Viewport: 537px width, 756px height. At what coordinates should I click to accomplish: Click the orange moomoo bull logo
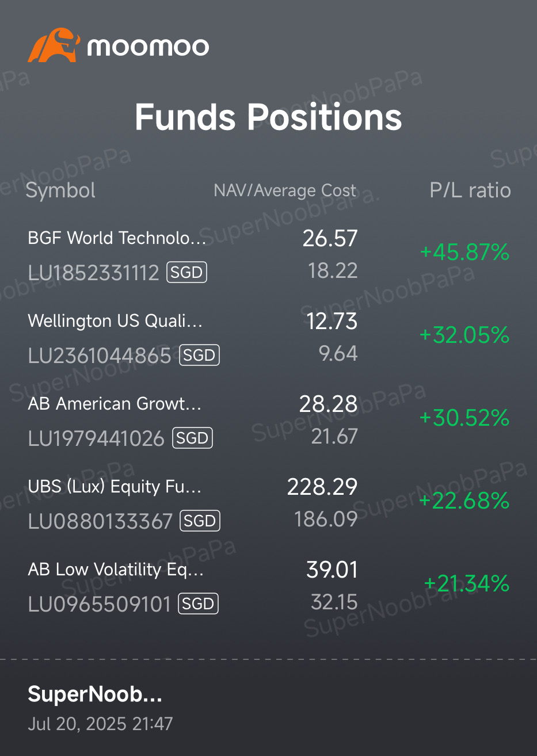point(53,45)
